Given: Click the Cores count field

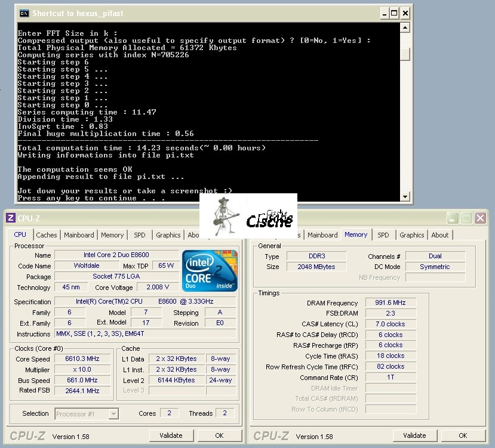Looking at the screenshot, I should (170, 413).
